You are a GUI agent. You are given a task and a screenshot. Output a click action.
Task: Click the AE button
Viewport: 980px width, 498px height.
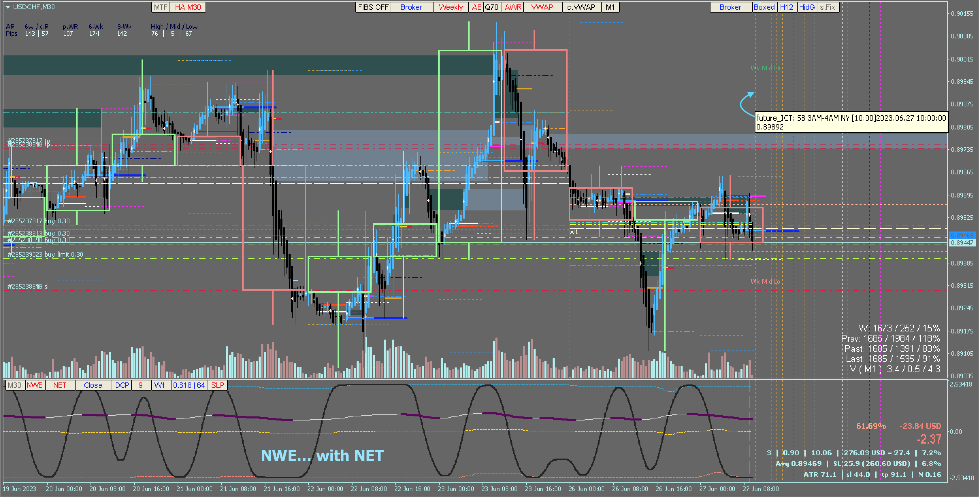pos(476,7)
